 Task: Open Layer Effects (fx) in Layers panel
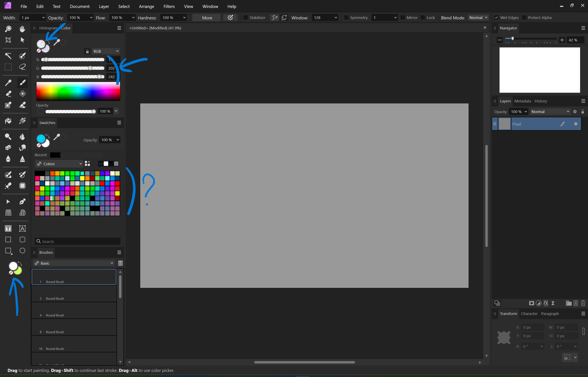pos(546,303)
